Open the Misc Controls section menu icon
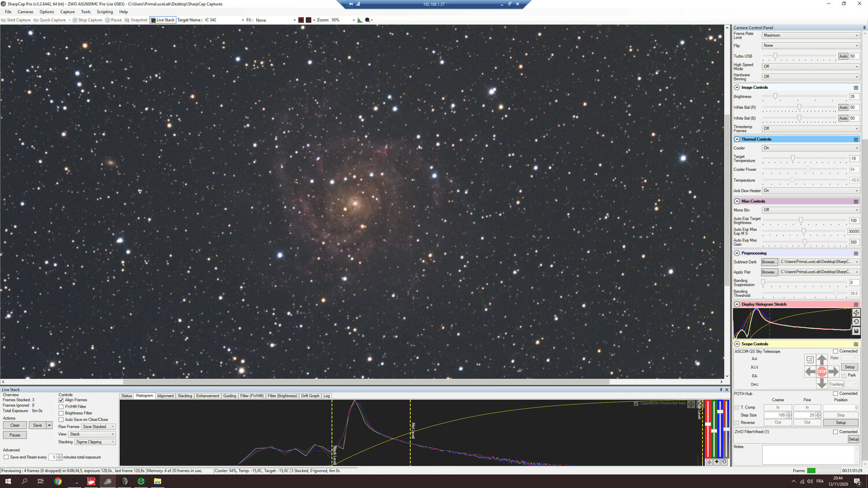This screenshot has height=488, width=868. point(856,201)
